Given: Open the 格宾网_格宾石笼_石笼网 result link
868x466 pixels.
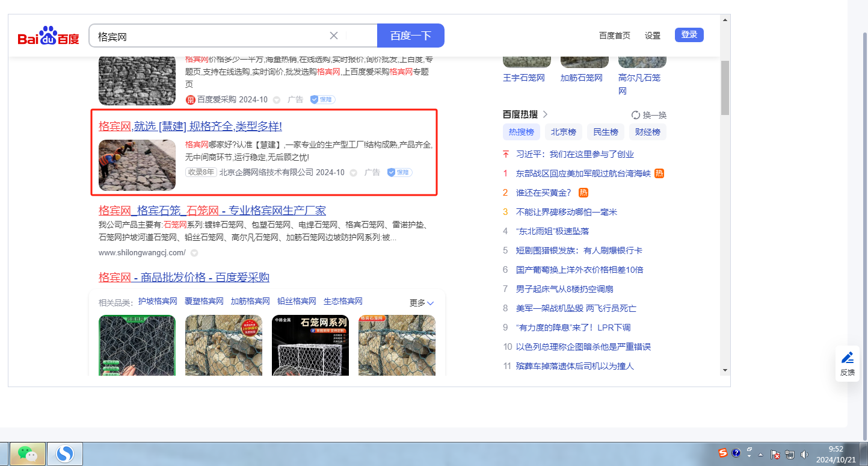Looking at the screenshot, I should 212,211.
